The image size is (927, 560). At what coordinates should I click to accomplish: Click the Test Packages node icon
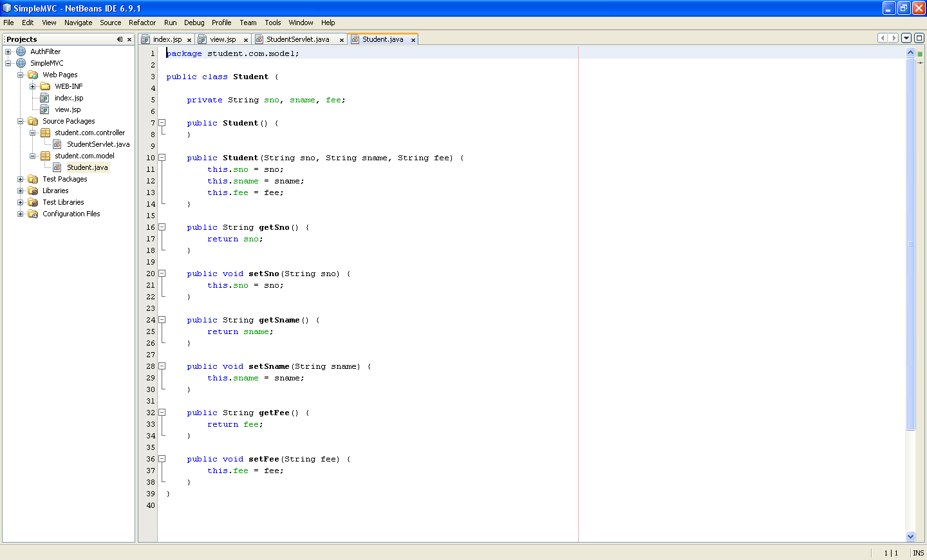pos(33,178)
